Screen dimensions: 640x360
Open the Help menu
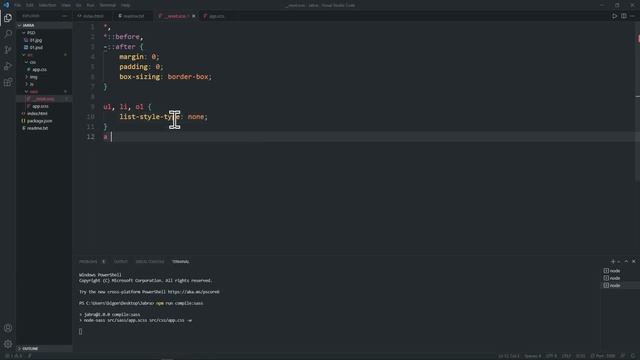click(x=126, y=5)
